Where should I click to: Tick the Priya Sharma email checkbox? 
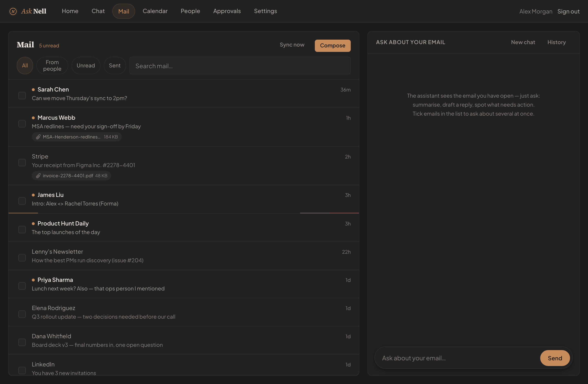[22, 286]
